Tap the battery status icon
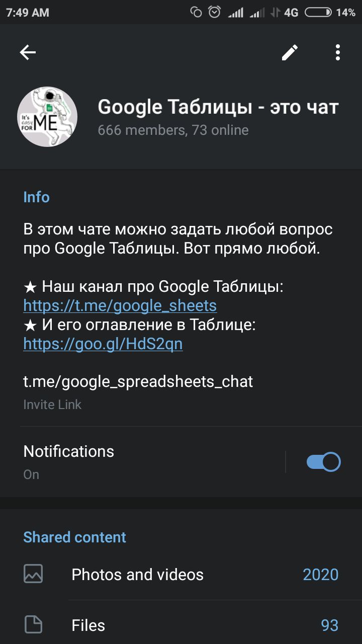 (x=318, y=12)
